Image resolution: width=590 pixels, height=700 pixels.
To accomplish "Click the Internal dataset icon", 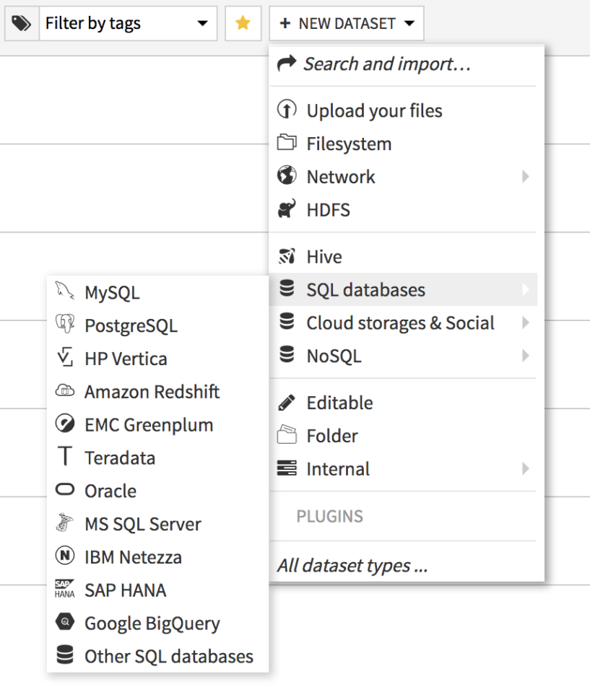I will 287,468.
